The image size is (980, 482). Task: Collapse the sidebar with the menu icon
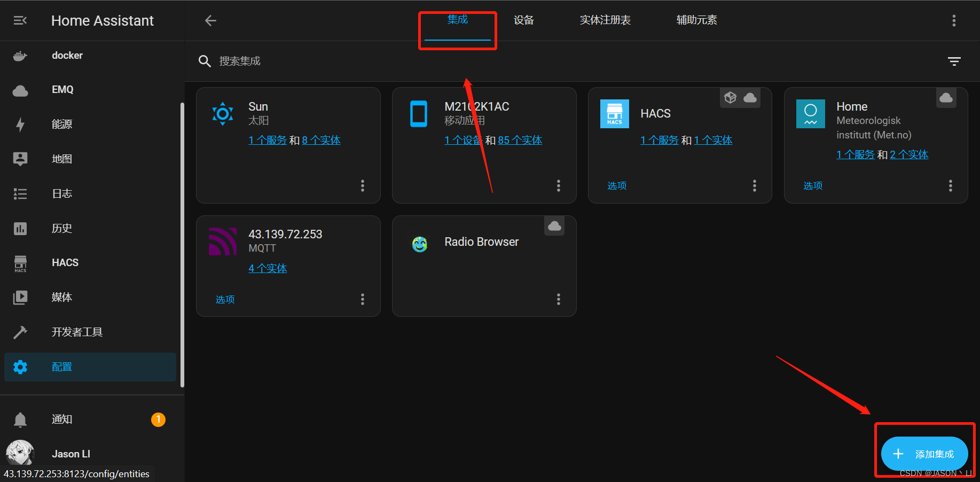coord(20,20)
